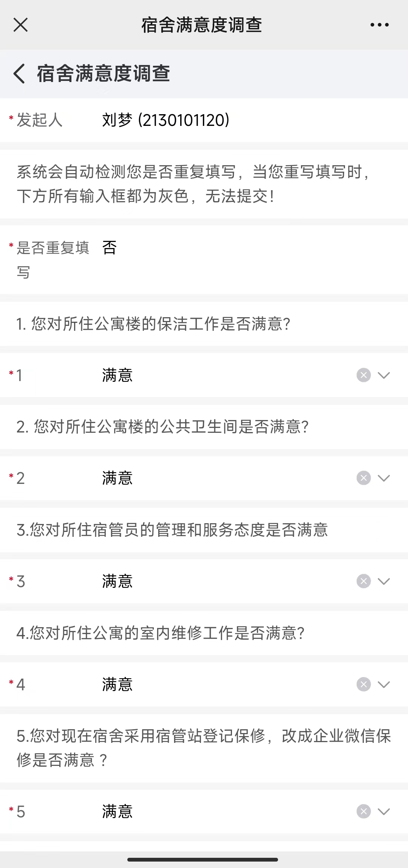Expand the dropdown arrow for question 2
Viewport: 408px width, 868px height.
[x=384, y=478]
